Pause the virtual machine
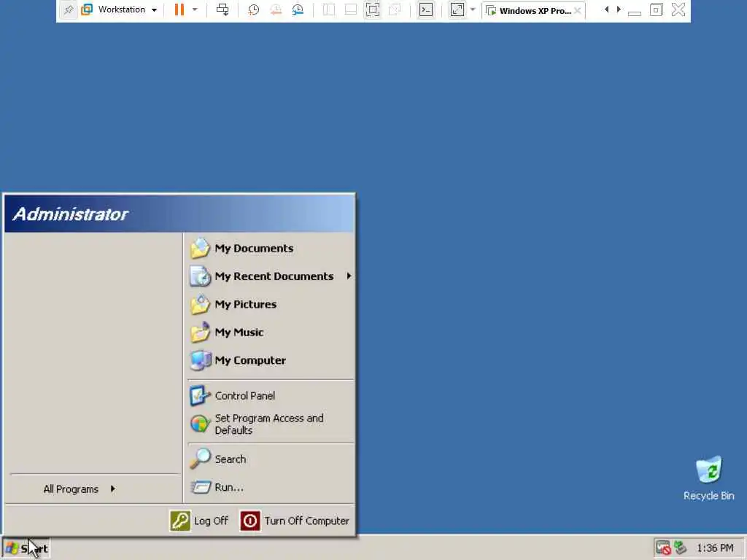This screenshot has width=747, height=560. (x=179, y=9)
